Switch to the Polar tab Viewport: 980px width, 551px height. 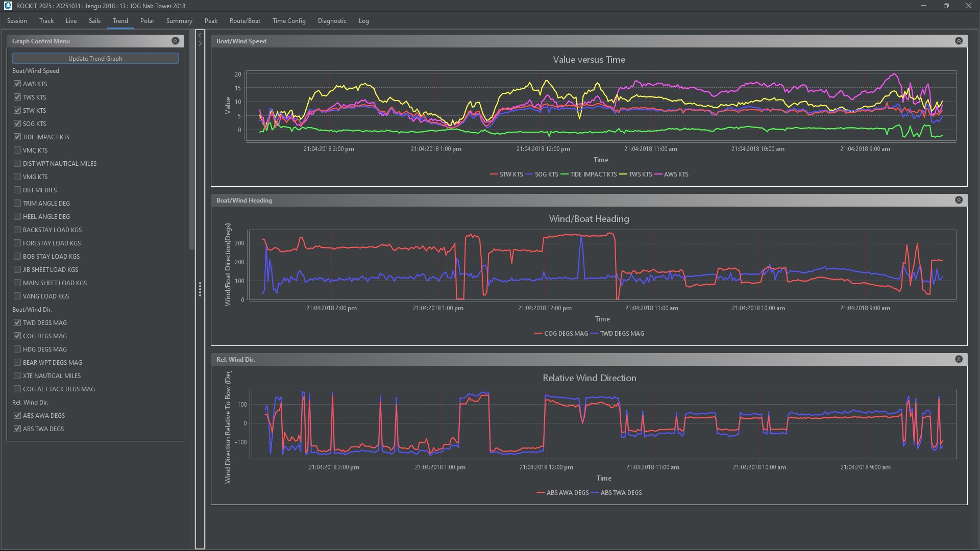click(147, 21)
